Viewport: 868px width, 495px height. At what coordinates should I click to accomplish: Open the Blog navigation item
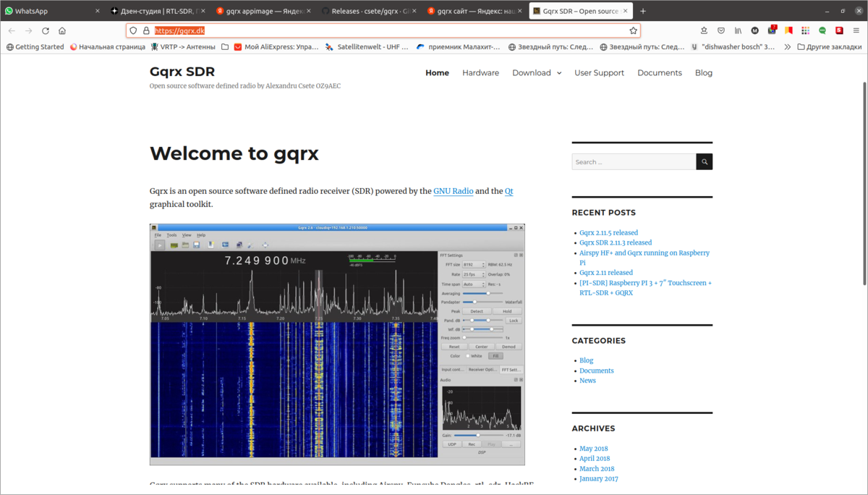704,73
